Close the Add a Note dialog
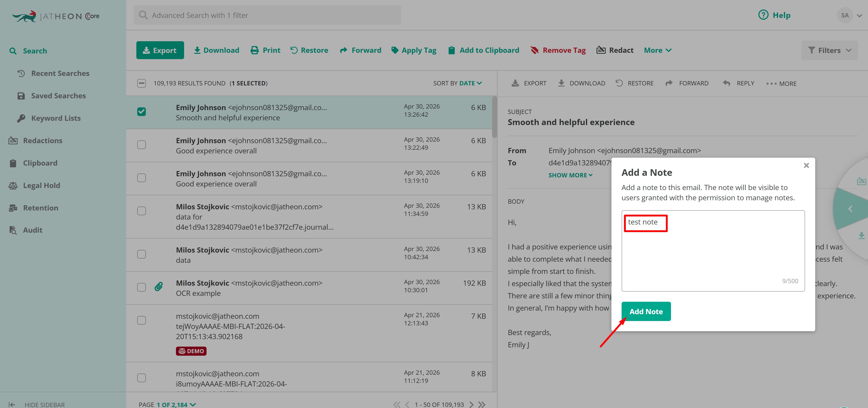 [806, 165]
